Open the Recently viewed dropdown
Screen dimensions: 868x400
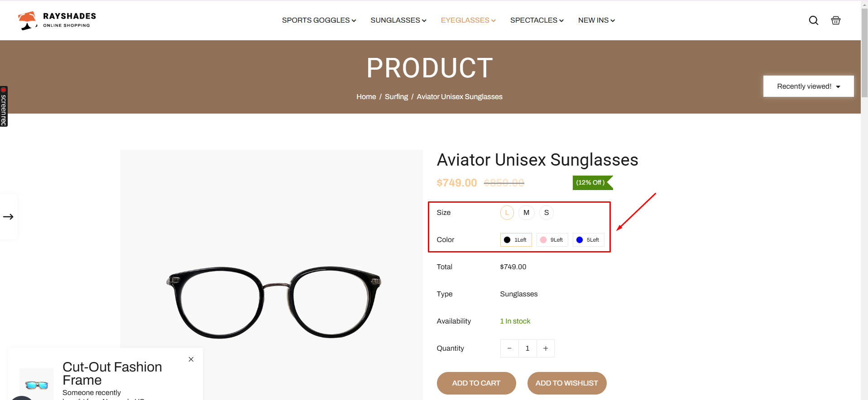(808, 86)
